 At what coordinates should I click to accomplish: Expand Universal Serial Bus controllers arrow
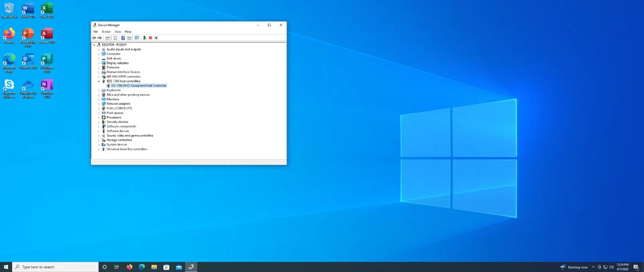(x=99, y=149)
